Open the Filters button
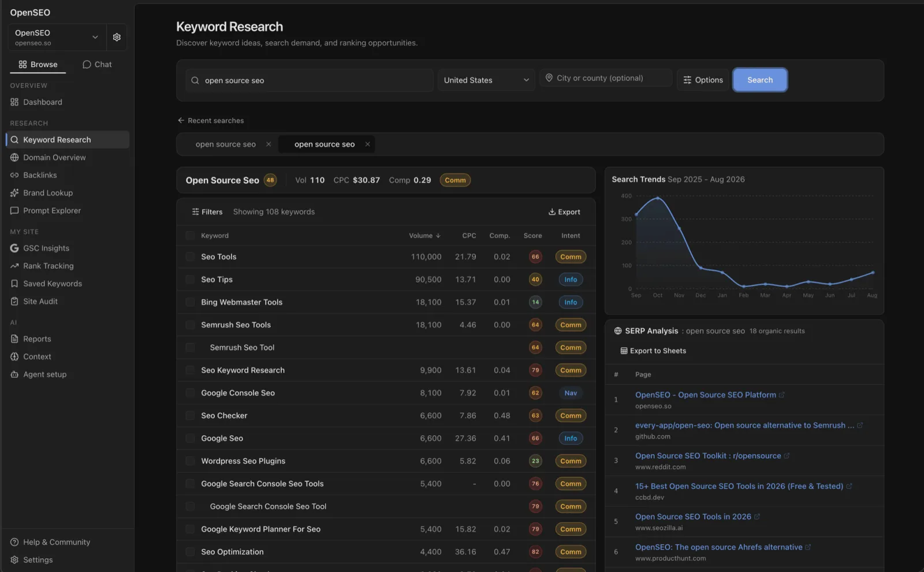This screenshot has width=924, height=572. coord(207,212)
